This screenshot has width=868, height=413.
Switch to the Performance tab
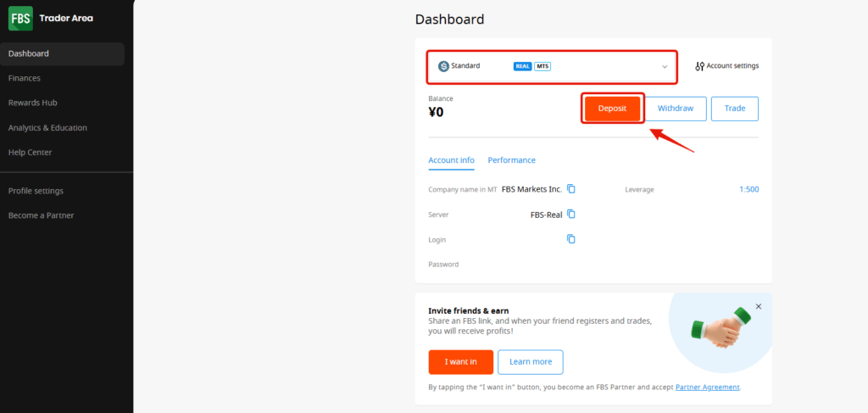[511, 160]
